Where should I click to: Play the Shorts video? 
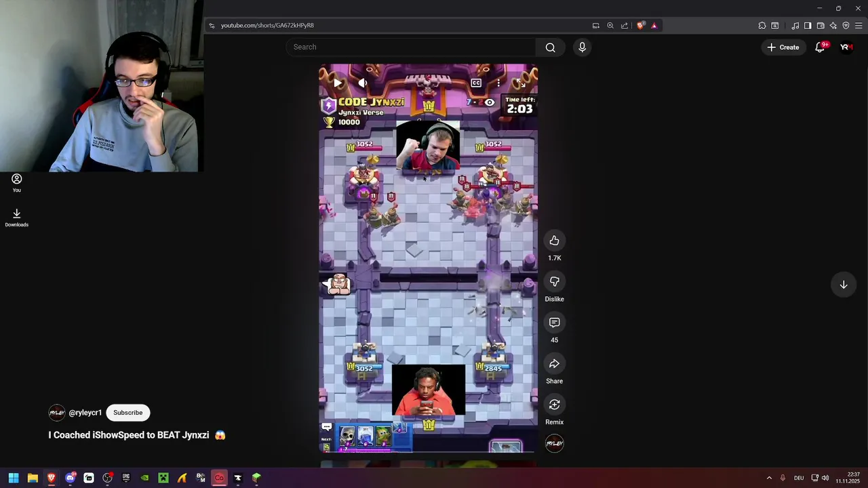click(338, 83)
